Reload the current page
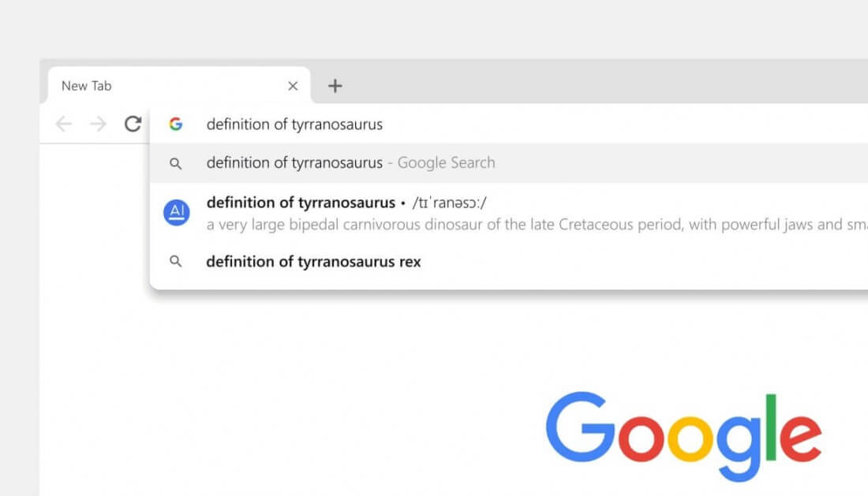 click(133, 123)
